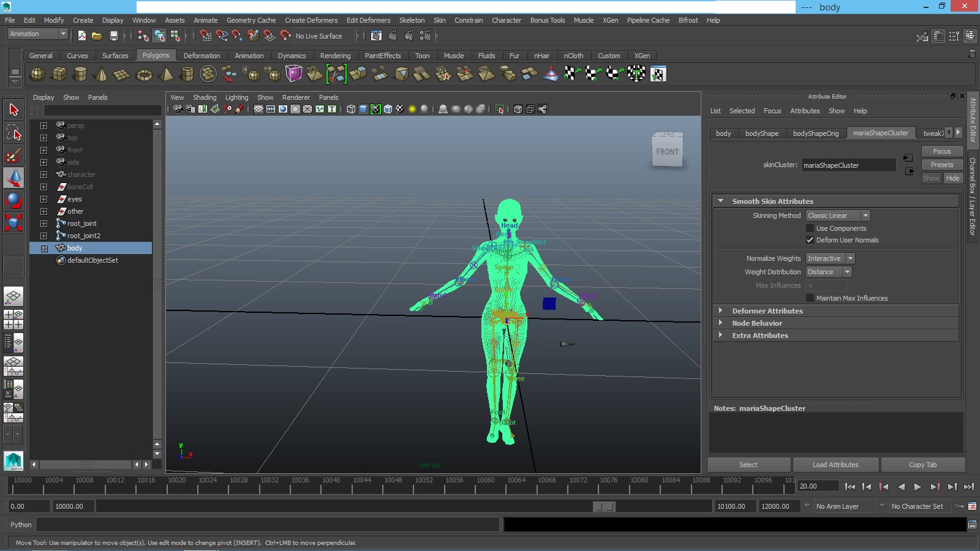Click the New Scene icon

tap(81, 36)
